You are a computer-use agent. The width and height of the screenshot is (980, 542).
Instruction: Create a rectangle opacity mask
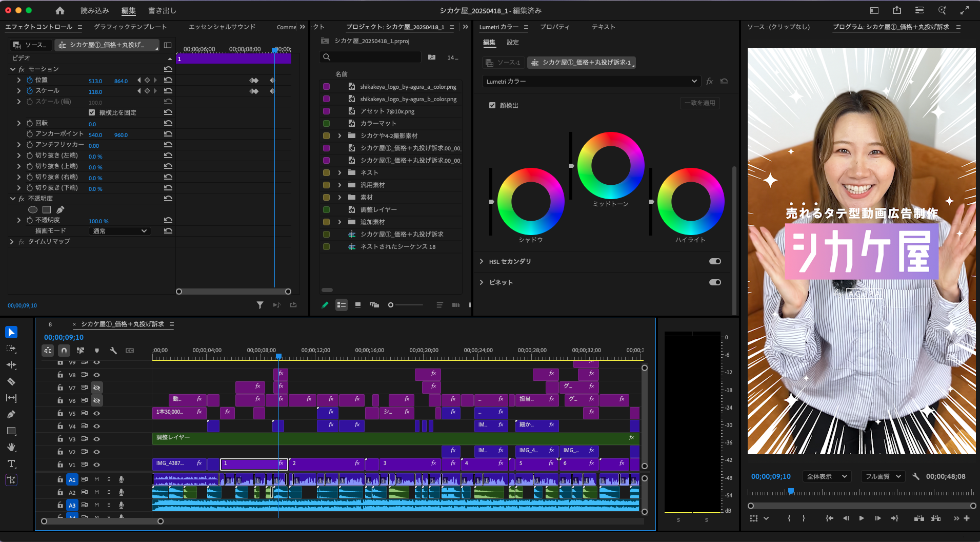point(47,209)
